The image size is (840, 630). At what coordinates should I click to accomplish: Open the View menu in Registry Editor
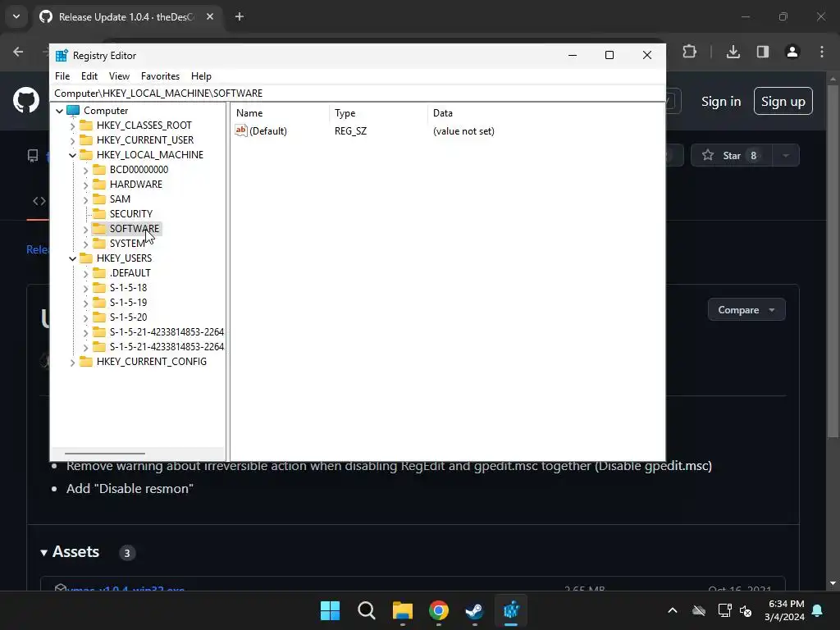point(119,76)
